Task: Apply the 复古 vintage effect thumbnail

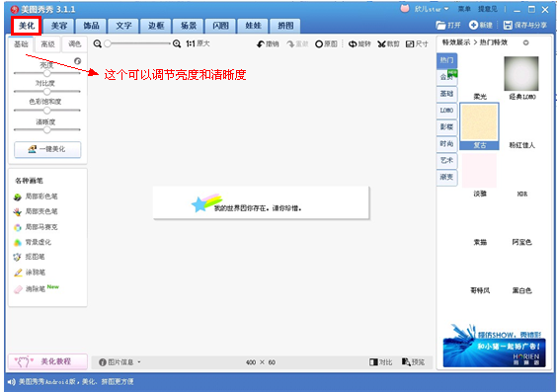Action: (x=480, y=122)
